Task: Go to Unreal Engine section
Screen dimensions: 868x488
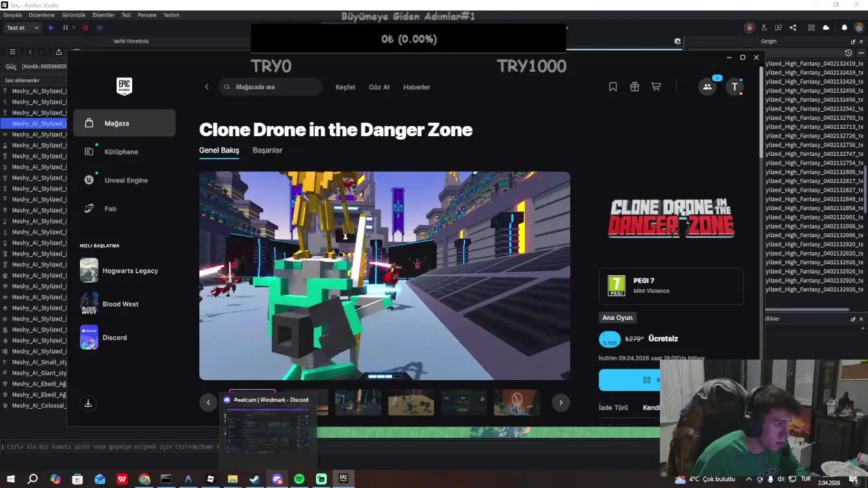Action: click(124, 180)
